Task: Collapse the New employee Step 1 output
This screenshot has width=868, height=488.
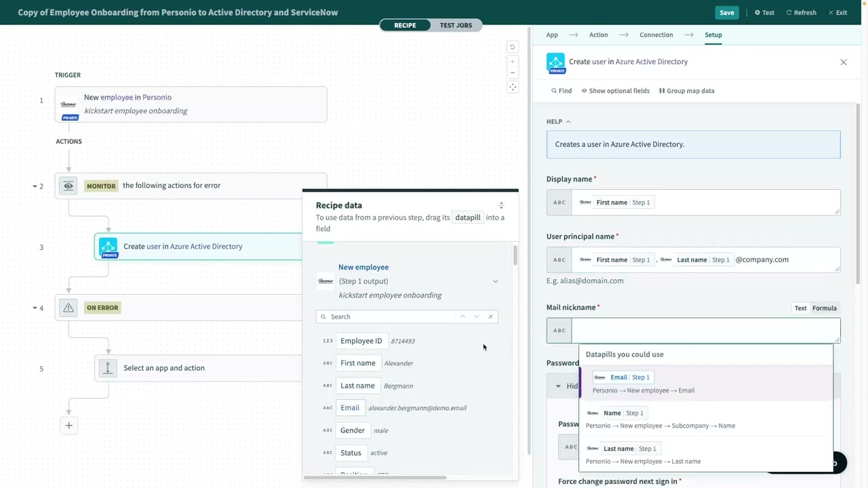Action: click(495, 281)
